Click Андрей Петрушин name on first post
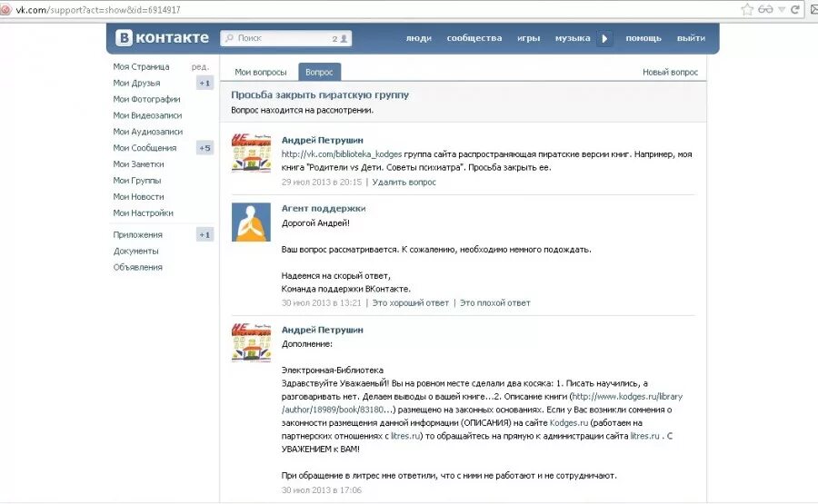The height and width of the screenshot is (504, 818). point(322,140)
